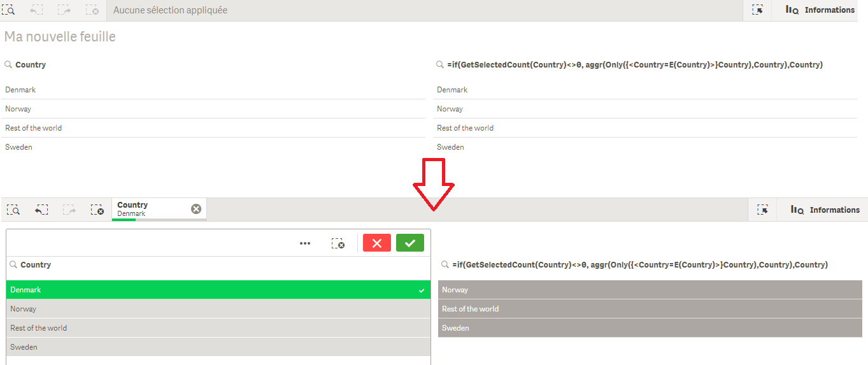The height and width of the screenshot is (365, 868).
Task: Click the upper GetSelectedCount expression title
Action: 635,64
